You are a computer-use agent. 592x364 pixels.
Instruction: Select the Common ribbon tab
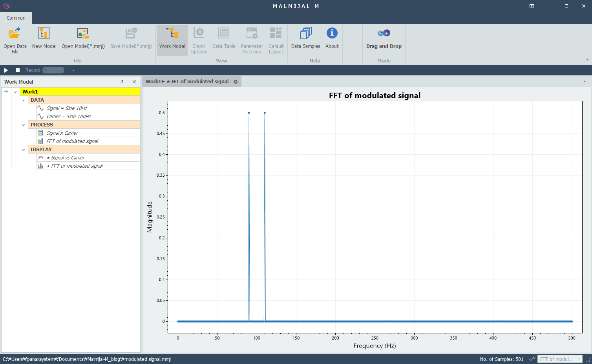[x=16, y=18]
